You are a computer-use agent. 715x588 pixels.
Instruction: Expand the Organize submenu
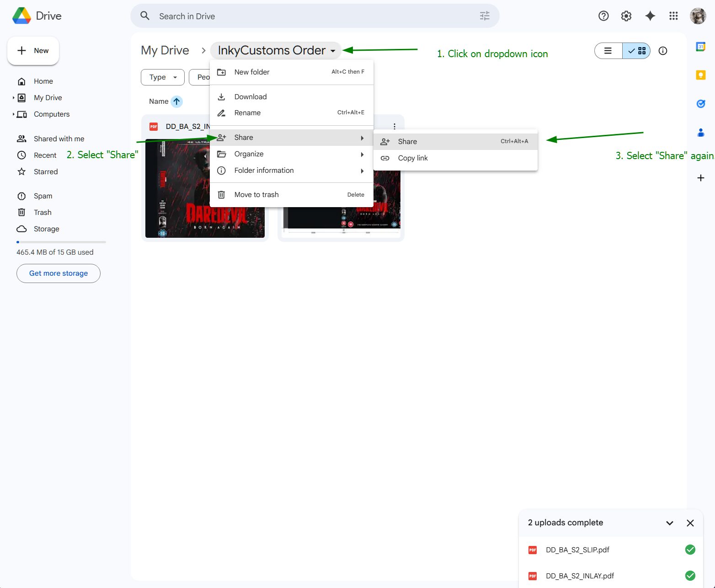click(292, 154)
